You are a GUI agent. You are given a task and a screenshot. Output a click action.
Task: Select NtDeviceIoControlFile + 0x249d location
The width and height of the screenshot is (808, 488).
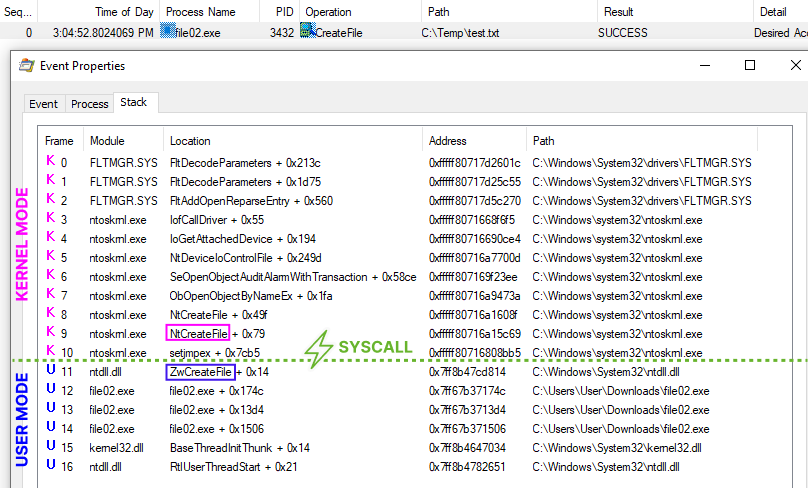(x=246, y=258)
